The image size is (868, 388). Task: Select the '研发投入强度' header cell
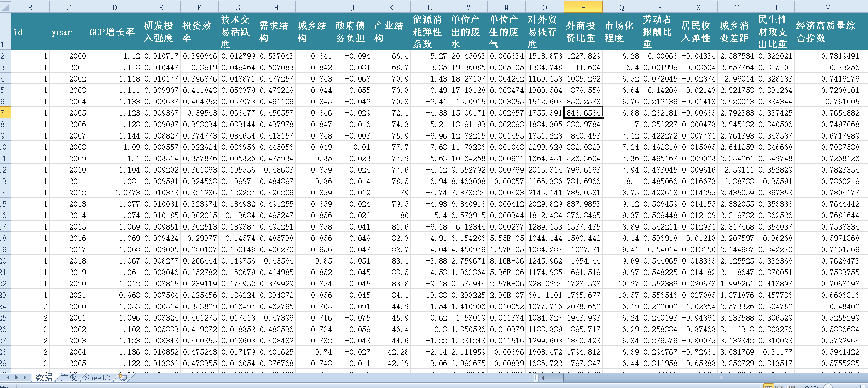coord(161,31)
